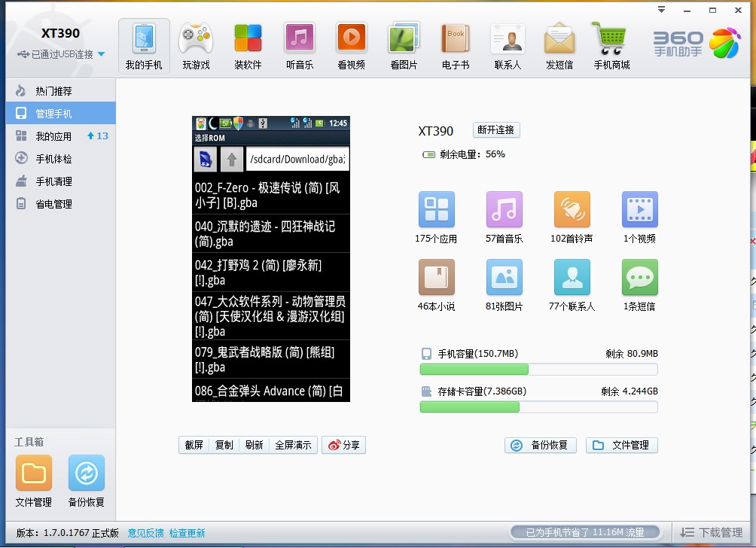Select 我的应用 in sidebar
This screenshot has width=756, height=548.
click(x=61, y=136)
